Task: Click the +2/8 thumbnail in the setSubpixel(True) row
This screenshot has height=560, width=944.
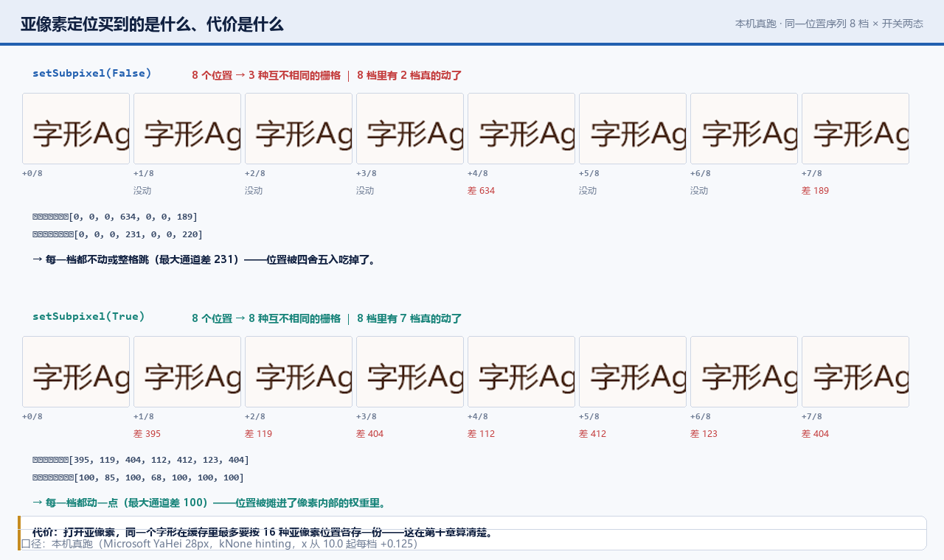Action: [299, 371]
